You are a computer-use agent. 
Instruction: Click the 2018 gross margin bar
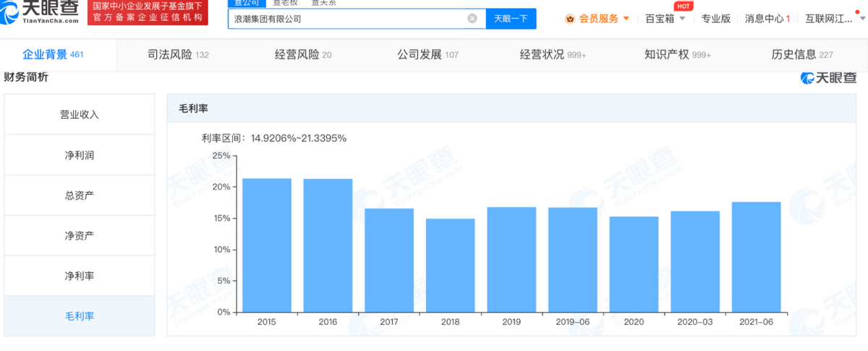[451, 266]
